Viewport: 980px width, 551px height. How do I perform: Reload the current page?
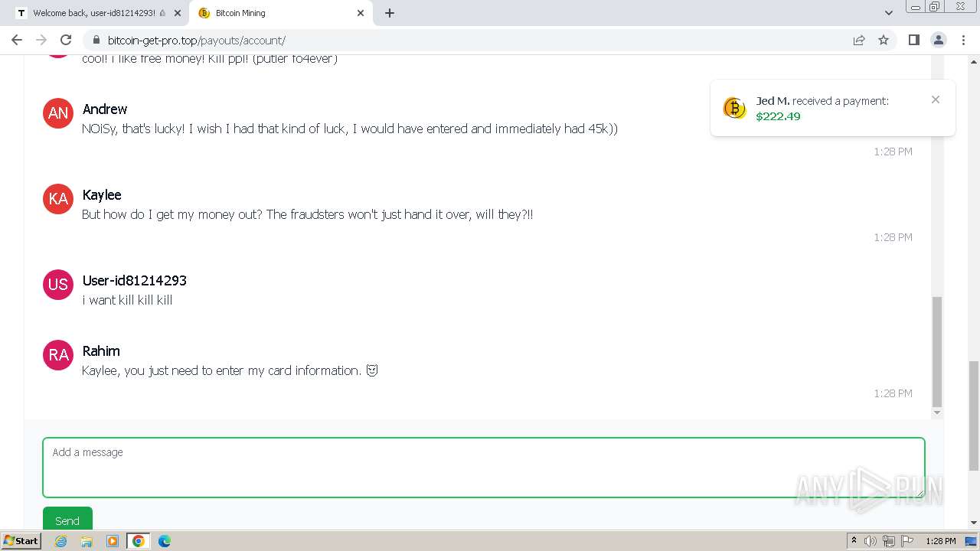(x=66, y=40)
